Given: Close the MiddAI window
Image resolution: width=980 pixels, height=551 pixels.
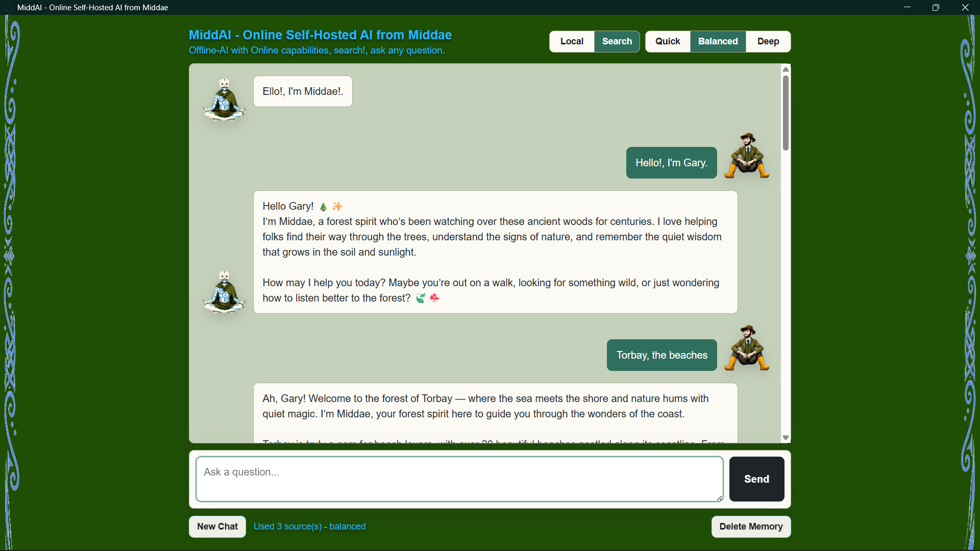Looking at the screenshot, I should click(965, 7).
